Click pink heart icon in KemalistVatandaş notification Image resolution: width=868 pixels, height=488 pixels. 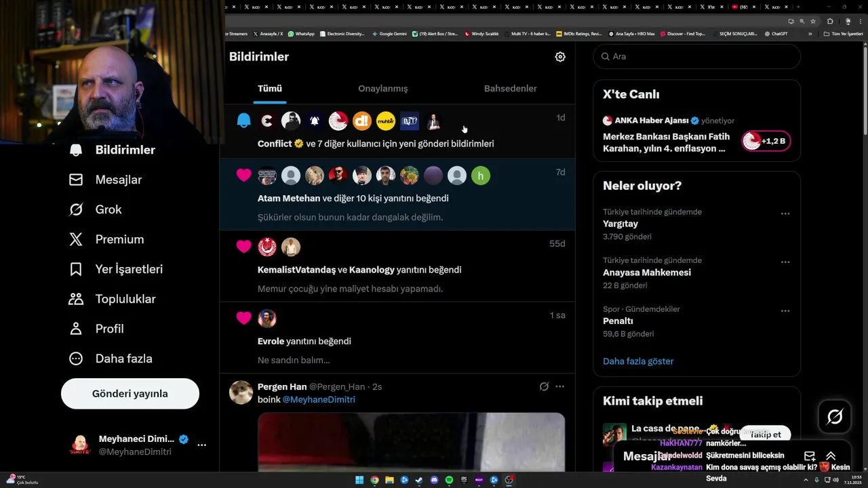tap(244, 247)
